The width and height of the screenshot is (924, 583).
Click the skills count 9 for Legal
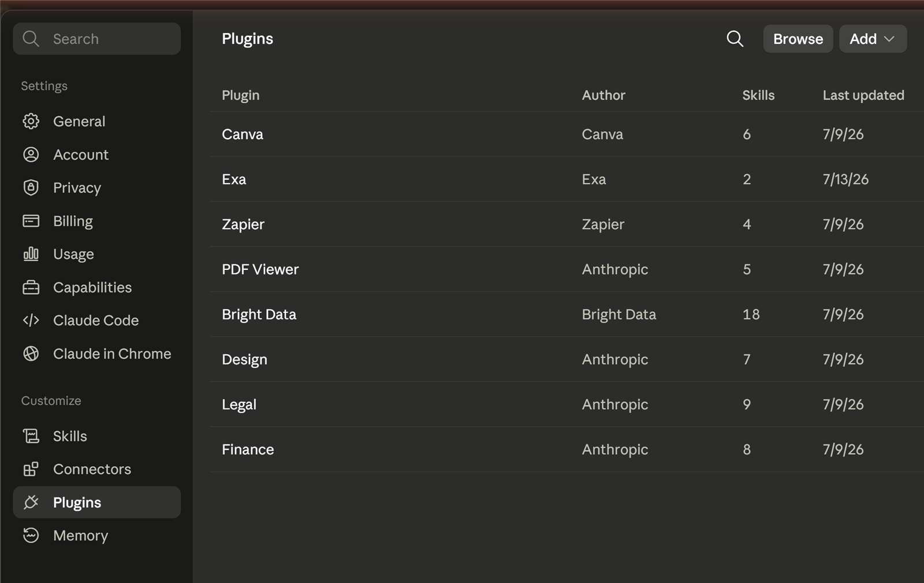click(x=747, y=404)
